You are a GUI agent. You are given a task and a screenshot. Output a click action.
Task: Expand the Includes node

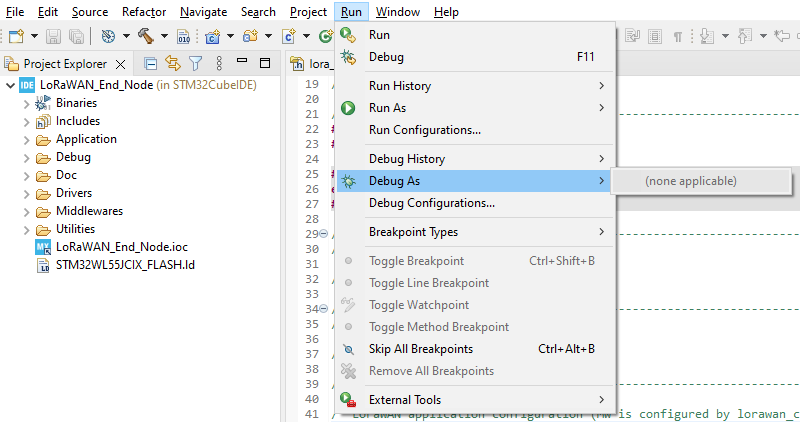(27, 121)
